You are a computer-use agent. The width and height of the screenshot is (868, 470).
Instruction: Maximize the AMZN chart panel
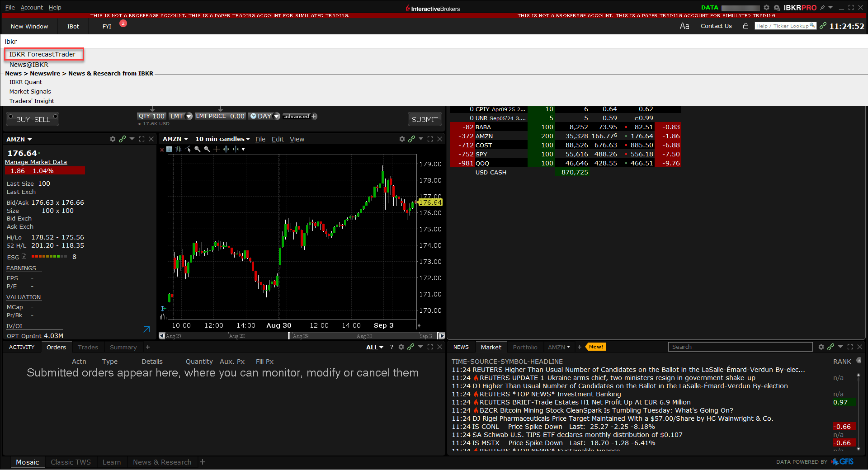tap(430, 139)
